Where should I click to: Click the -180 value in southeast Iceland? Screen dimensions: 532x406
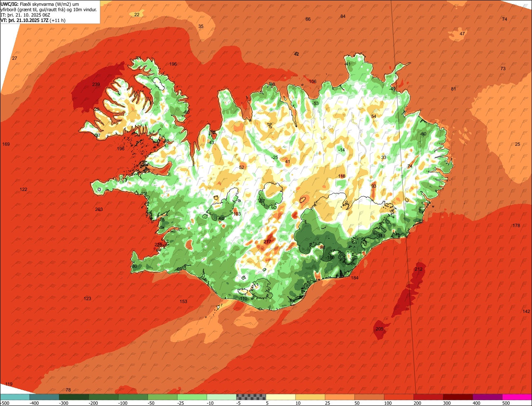click(x=330, y=257)
